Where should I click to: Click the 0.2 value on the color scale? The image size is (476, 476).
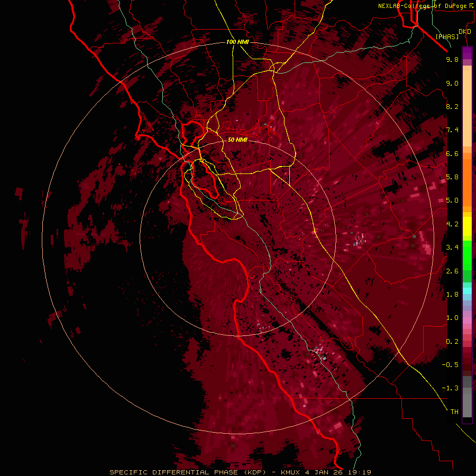click(x=452, y=342)
